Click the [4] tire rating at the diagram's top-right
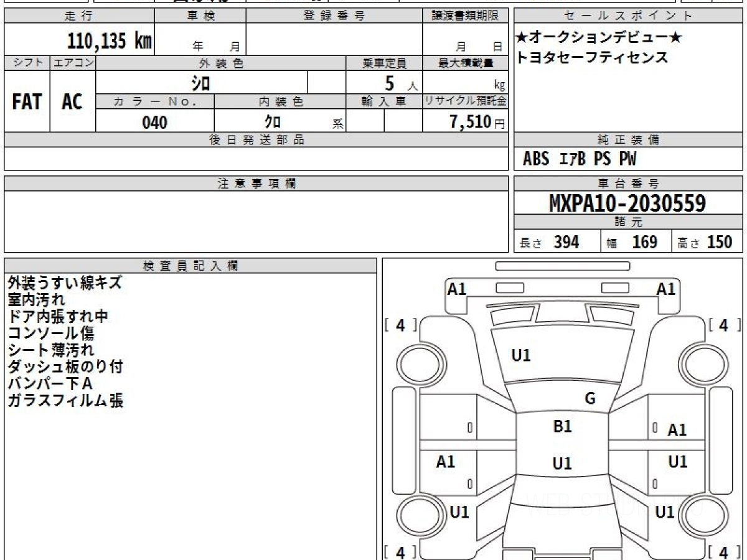This screenshot has height=560, width=747. click(723, 325)
